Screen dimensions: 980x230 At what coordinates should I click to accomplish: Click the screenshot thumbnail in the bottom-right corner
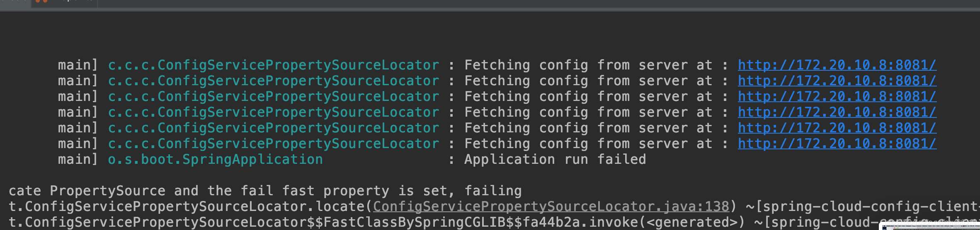click(929, 225)
